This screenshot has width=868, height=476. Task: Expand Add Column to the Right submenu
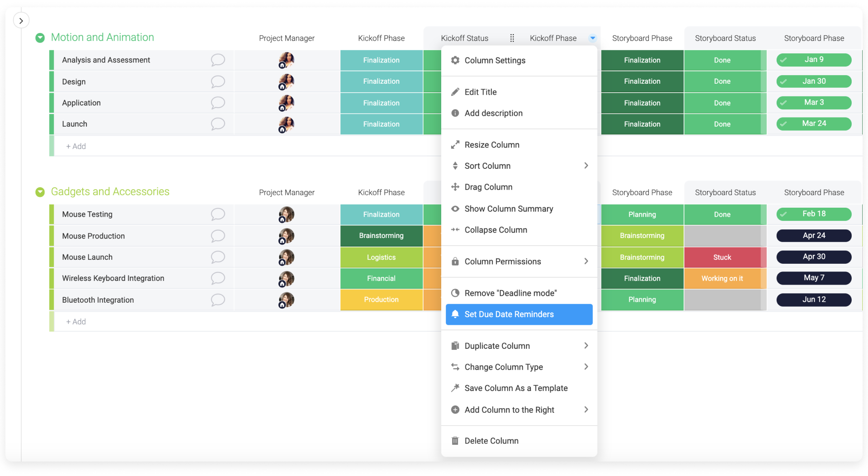click(x=519, y=410)
